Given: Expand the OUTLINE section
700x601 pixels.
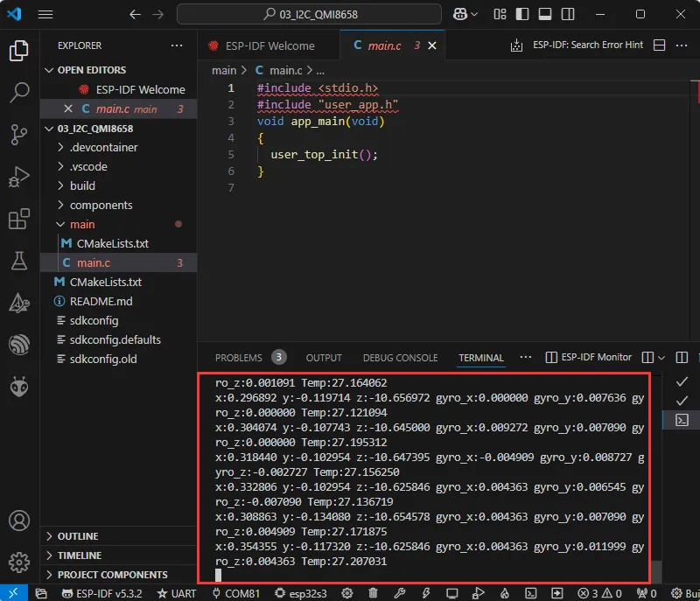Looking at the screenshot, I should (x=78, y=536).
